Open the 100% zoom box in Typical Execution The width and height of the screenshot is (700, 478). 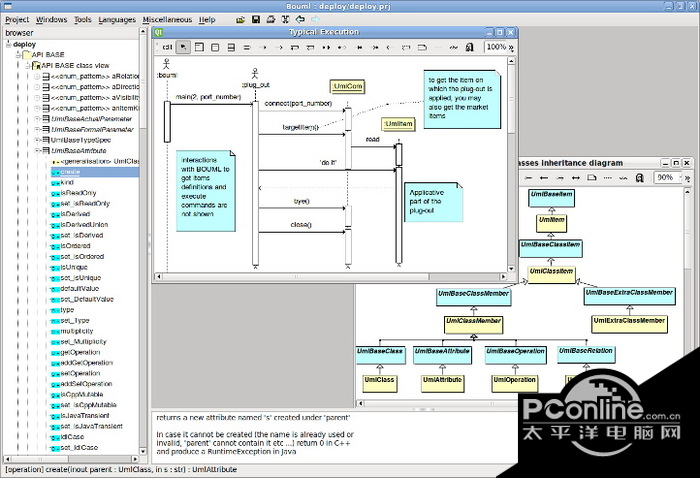pos(499,47)
